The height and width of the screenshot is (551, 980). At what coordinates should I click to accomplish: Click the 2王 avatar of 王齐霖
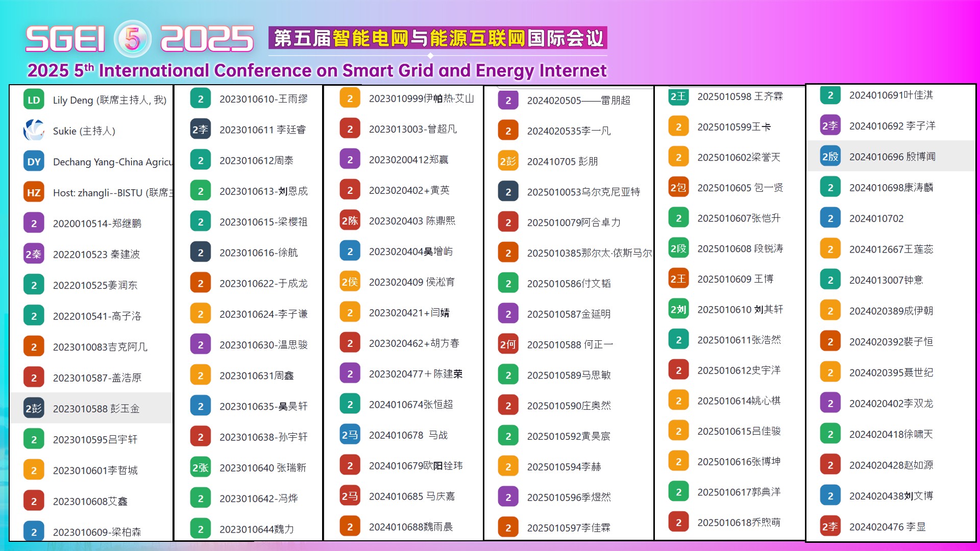pos(677,95)
